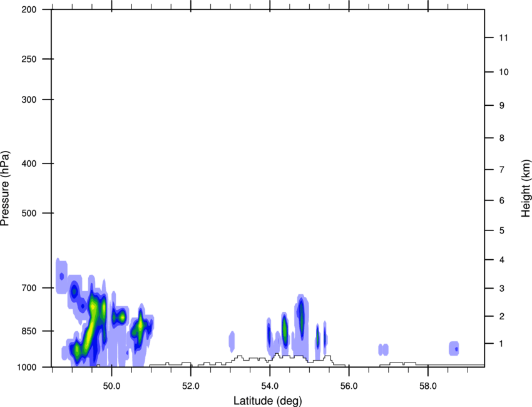Viewport: 532px width, 407px height.
Task: Click the 1000 pressure tick label
Action: [x=27, y=368]
